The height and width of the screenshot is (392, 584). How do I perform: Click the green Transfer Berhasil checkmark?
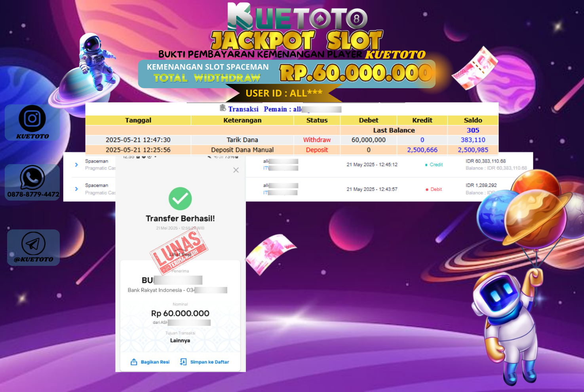tap(180, 199)
